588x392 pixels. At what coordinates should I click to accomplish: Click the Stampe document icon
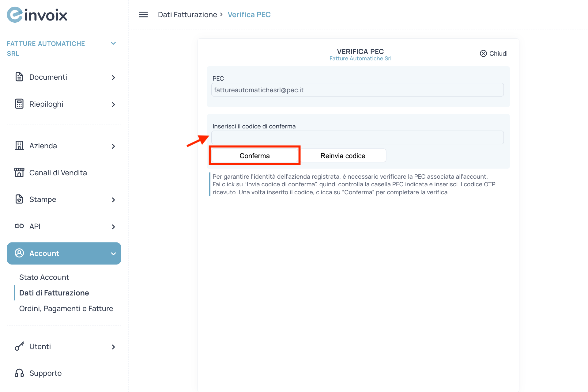(19, 199)
